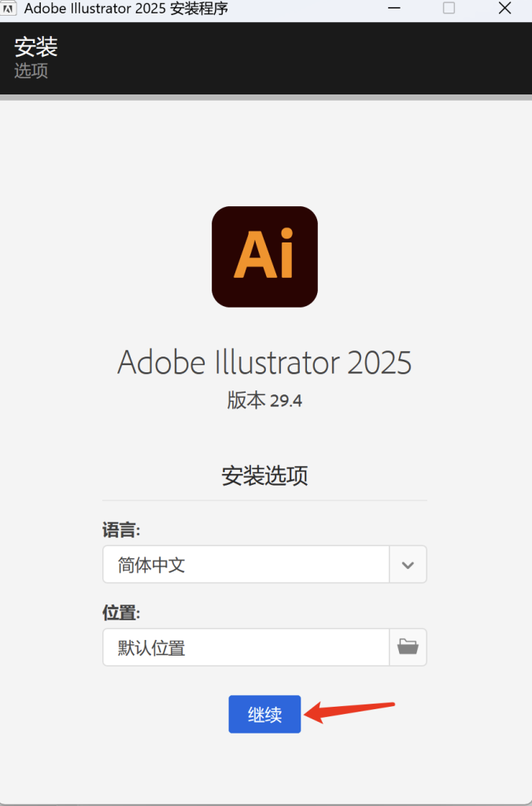
Task: Click the divider line under 安装选项
Action: pos(264,500)
